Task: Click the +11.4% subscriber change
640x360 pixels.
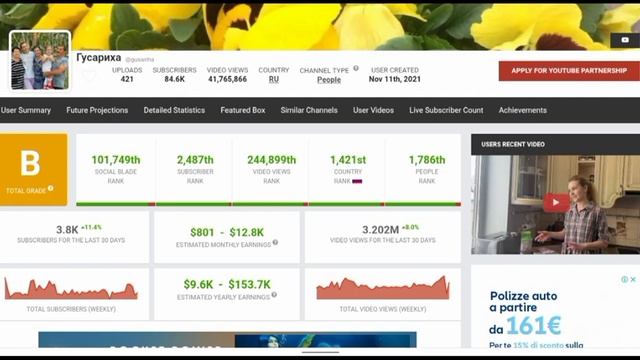Action: point(91,227)
